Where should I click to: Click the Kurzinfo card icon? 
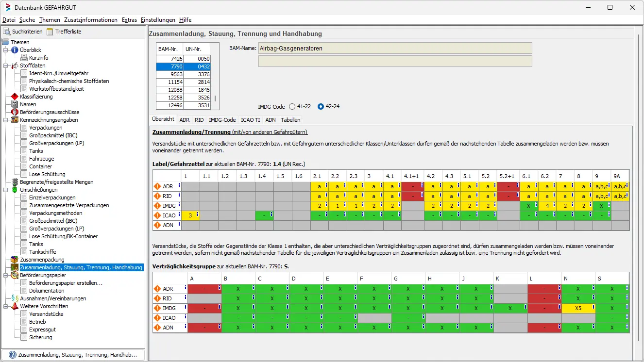(x=24, y=58)
